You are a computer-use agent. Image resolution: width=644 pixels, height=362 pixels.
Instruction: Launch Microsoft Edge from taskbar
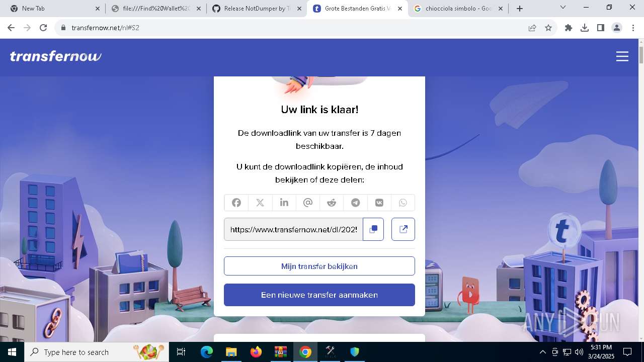pyautogui.click(x=207, y=352)
